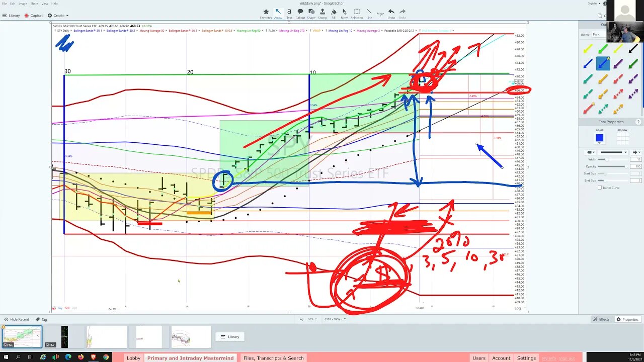Open the arrow start style dropdown
The width and height of the screenshot is (644, 362).
(590, 152)
